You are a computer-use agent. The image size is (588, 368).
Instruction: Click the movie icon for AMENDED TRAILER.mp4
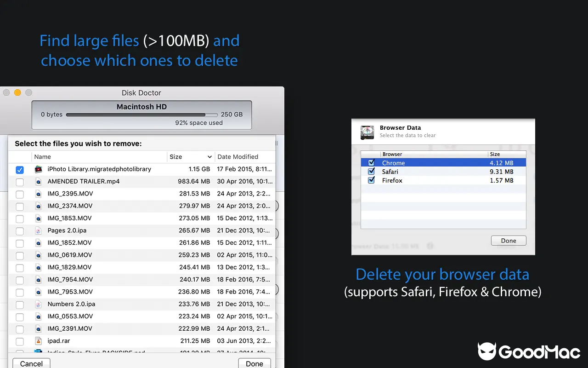[38, 181]
